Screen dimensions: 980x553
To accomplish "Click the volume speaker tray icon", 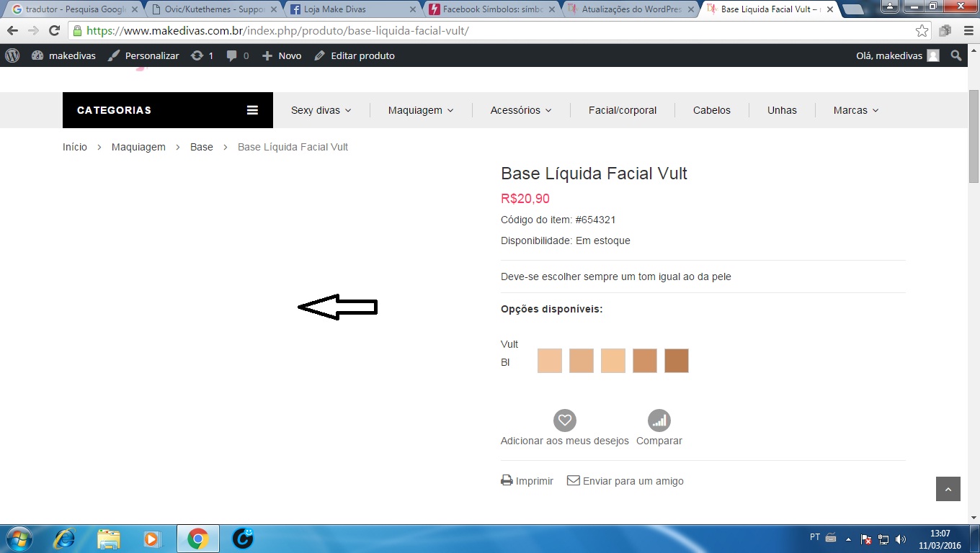I will [901, 539].
